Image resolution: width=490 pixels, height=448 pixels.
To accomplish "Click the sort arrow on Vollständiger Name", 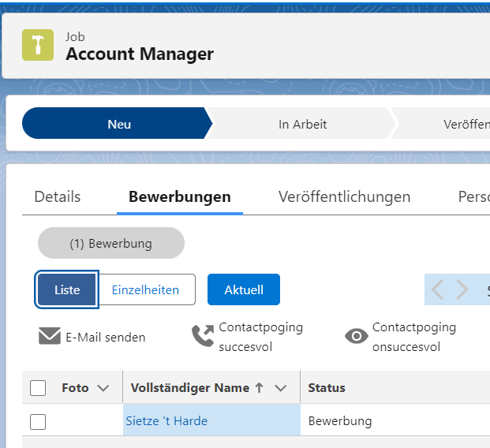I will [258, 388].
